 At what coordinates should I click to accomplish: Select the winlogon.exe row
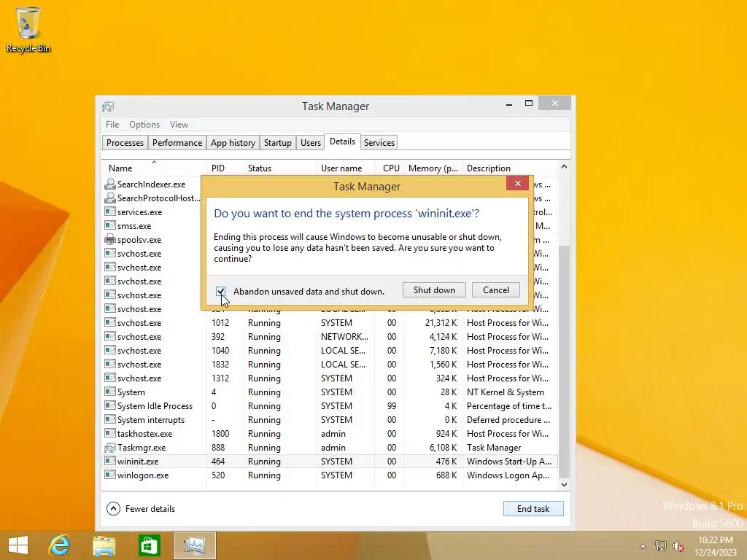[x=330, y=475]
